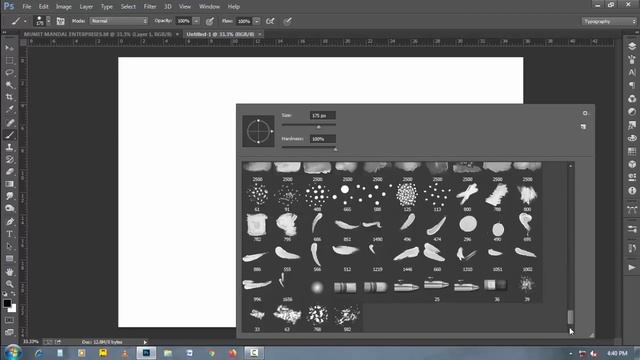Open the Layer menu

(86, 7)
